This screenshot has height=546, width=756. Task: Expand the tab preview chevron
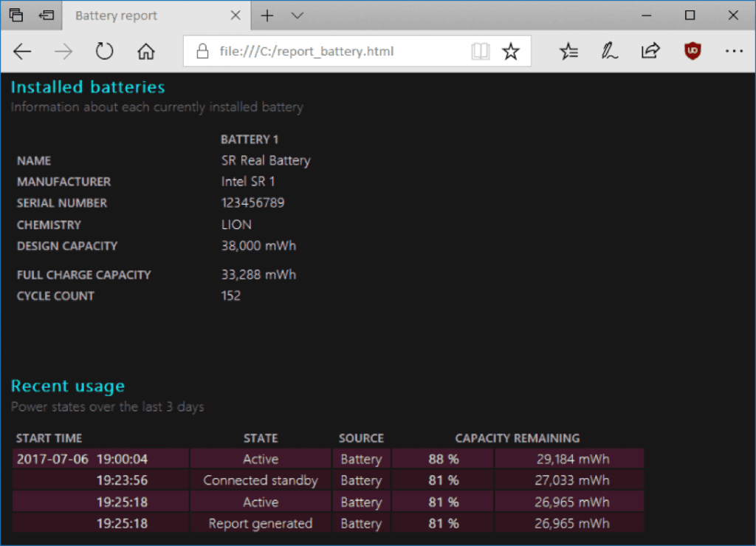point(298,16)
